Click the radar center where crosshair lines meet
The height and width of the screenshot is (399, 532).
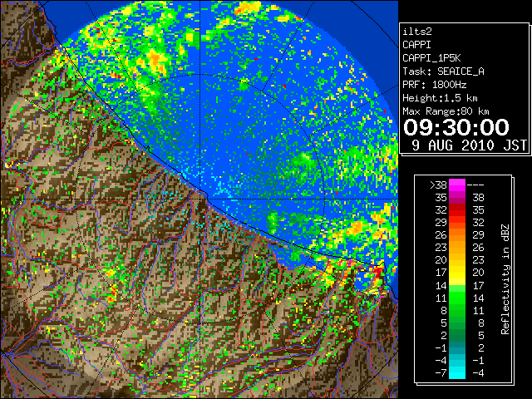coord(200,199)
